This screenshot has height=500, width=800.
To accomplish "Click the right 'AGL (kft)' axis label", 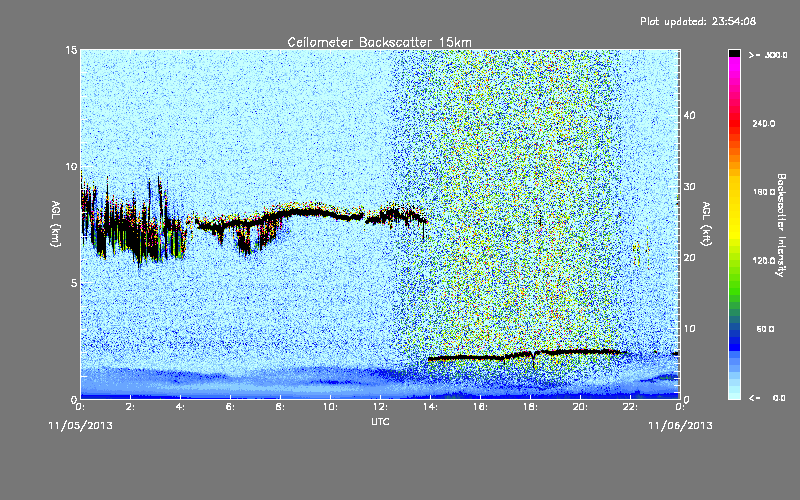I will click(707, 223).
